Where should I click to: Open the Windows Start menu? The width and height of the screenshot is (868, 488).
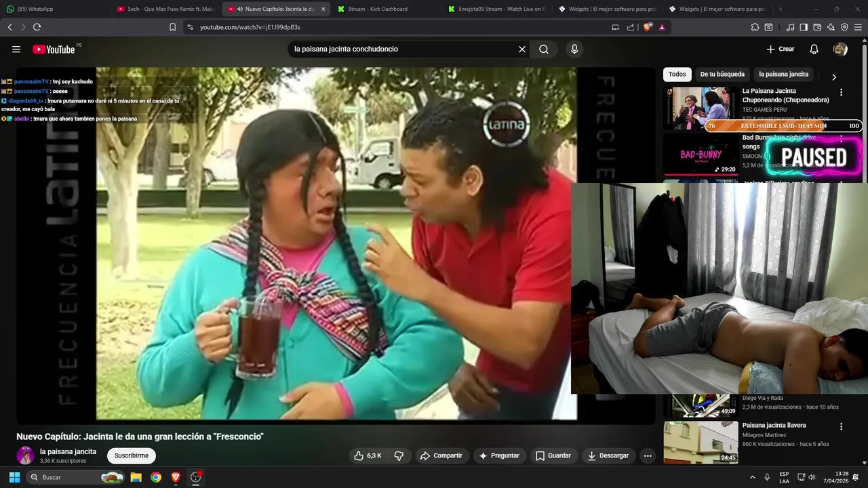tap(14, 477)
